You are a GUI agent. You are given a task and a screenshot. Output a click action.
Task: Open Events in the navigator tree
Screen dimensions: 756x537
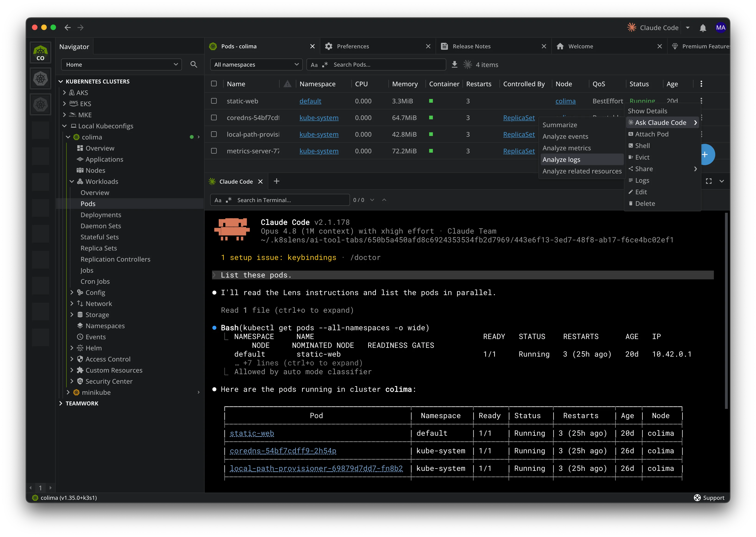tap(95, 337)
